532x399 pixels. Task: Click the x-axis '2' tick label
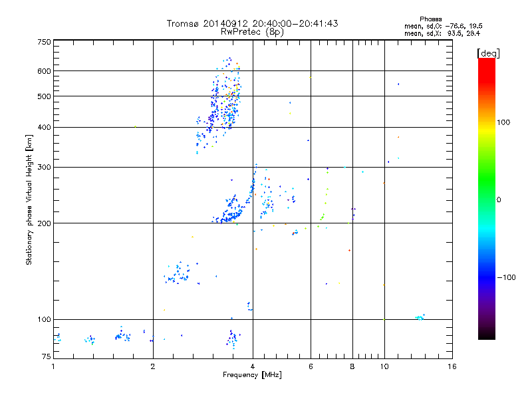click(x=153, y=366)
